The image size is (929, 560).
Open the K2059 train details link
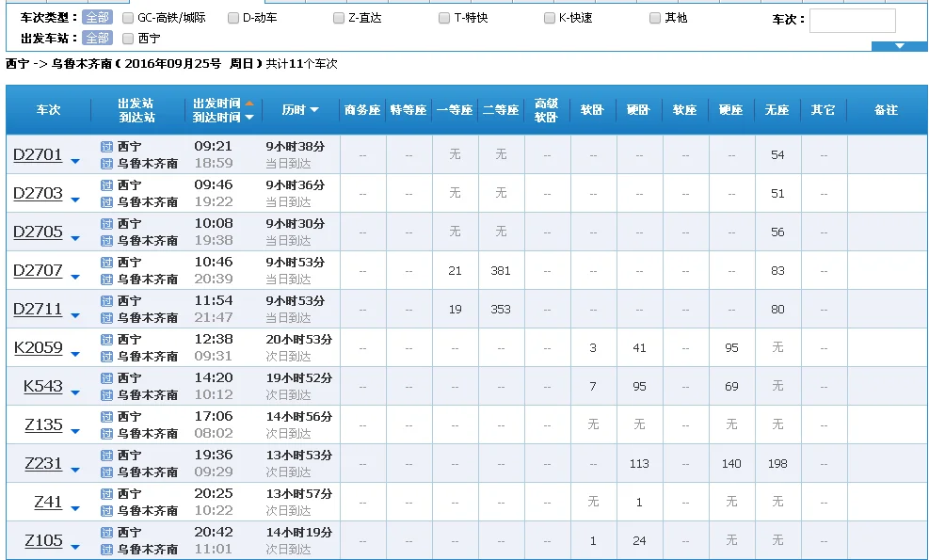click(40, 347)
